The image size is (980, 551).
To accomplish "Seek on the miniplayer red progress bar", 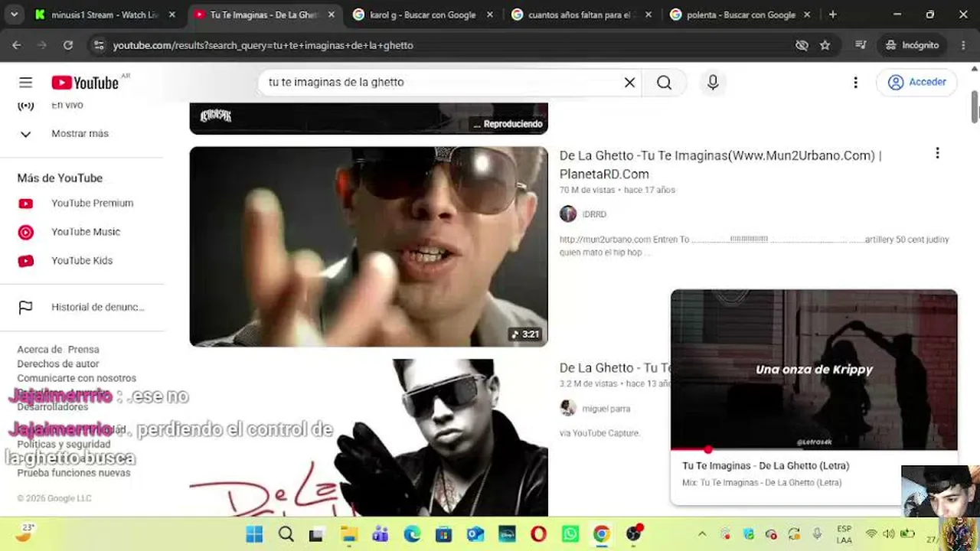I will point(814,449).
